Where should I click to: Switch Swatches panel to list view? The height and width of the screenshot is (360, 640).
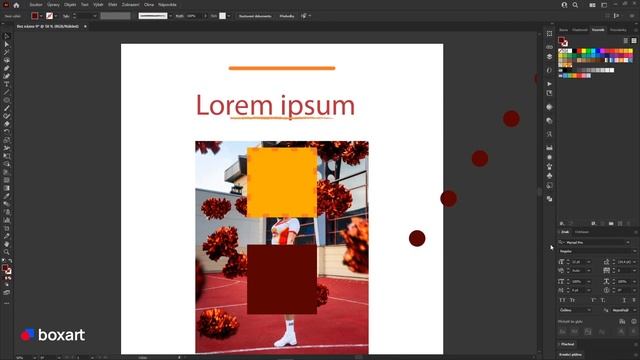click(626, 41)
